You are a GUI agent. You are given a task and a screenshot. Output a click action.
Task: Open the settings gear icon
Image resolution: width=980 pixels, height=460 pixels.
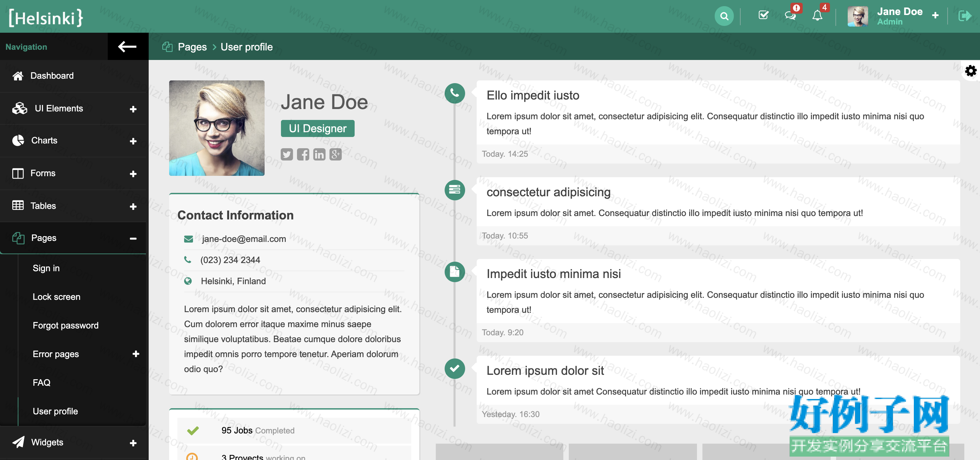tap(970, 71)
